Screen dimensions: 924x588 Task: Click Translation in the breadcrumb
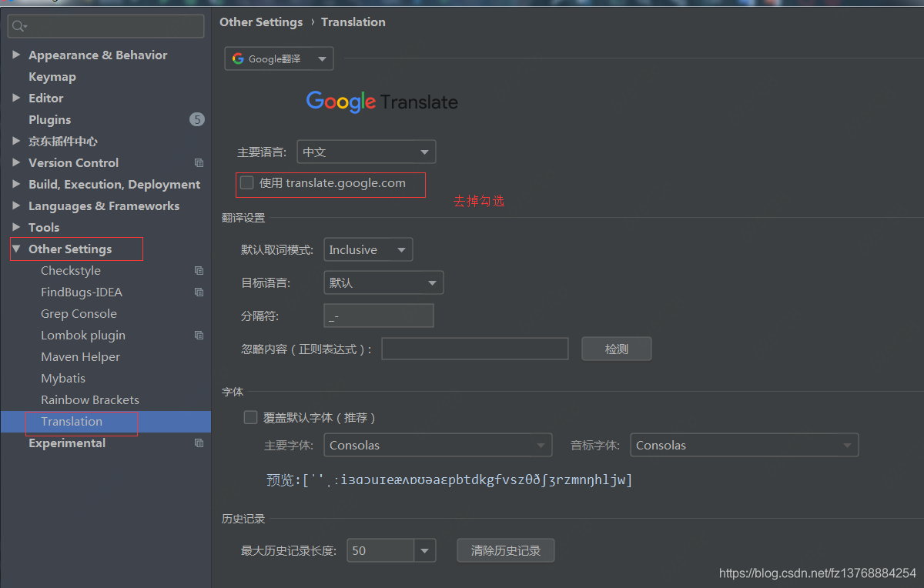tap(353, 22)
